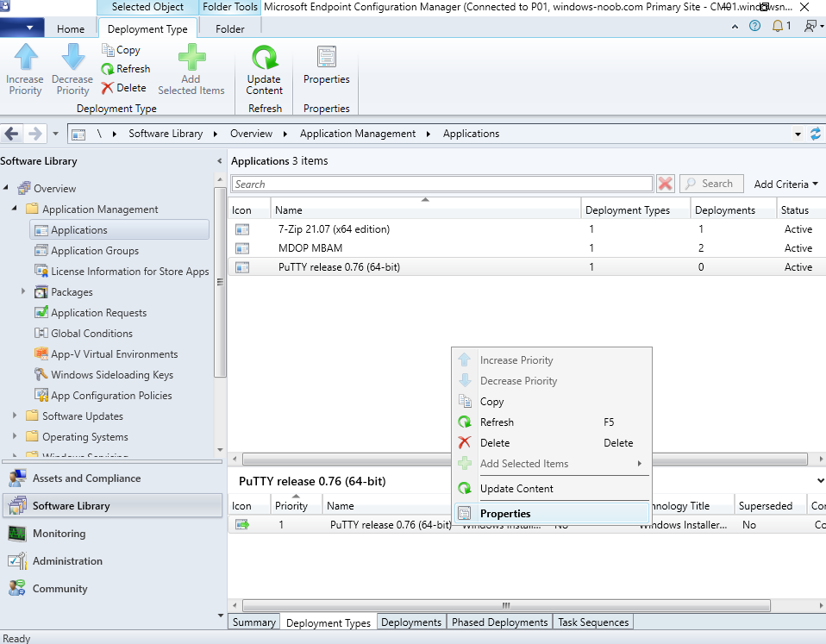Switch to the Phased Deployments tab
826x644 pixels.
(500, 622)
